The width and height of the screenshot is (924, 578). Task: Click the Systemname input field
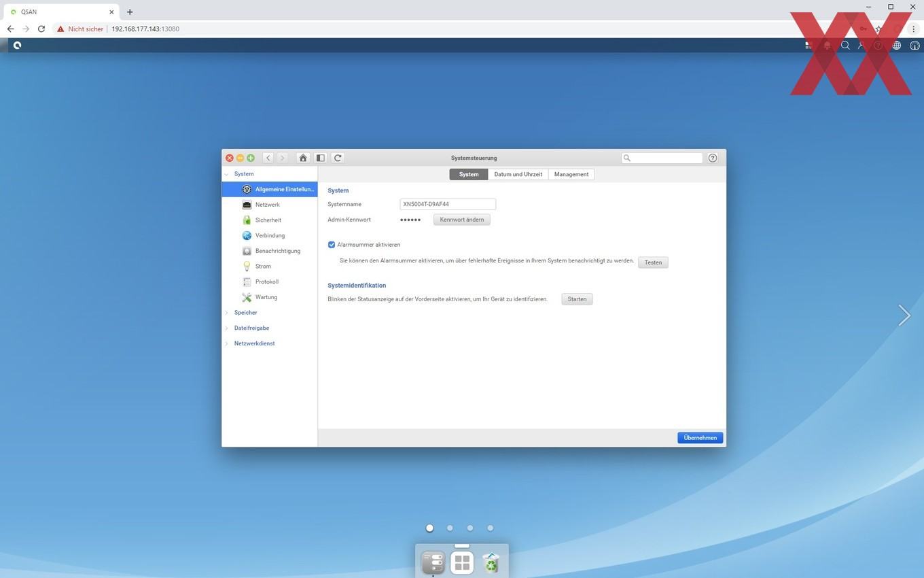coord(448,204)
